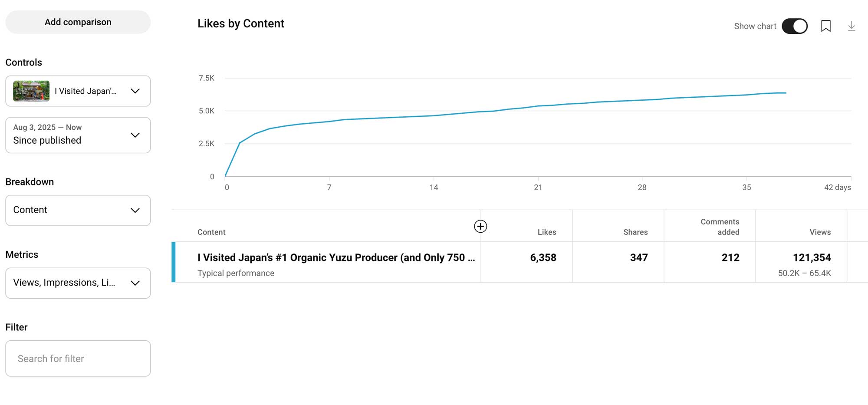Click the Content column header
This screenshot has height=405, width=868.
211,232
